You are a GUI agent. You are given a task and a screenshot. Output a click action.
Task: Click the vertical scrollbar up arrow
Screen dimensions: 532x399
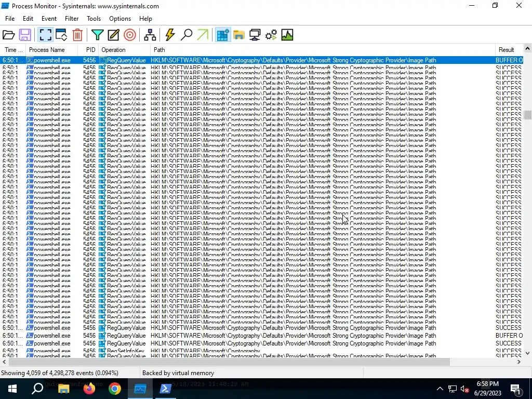coord(527,48)
